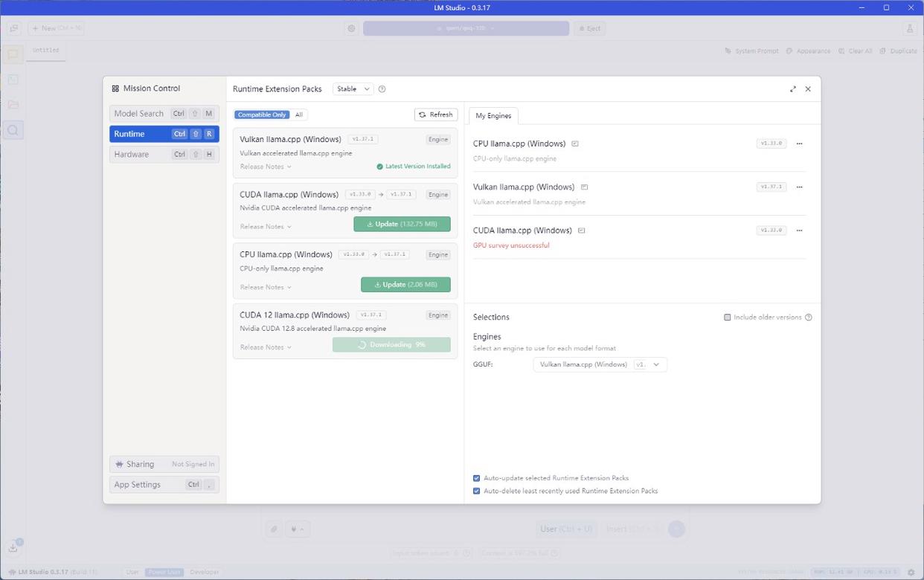Screen dimensions: 924x580
Task: Uncheck Auto-delete least recently used packs
Action: click(477, 491)
